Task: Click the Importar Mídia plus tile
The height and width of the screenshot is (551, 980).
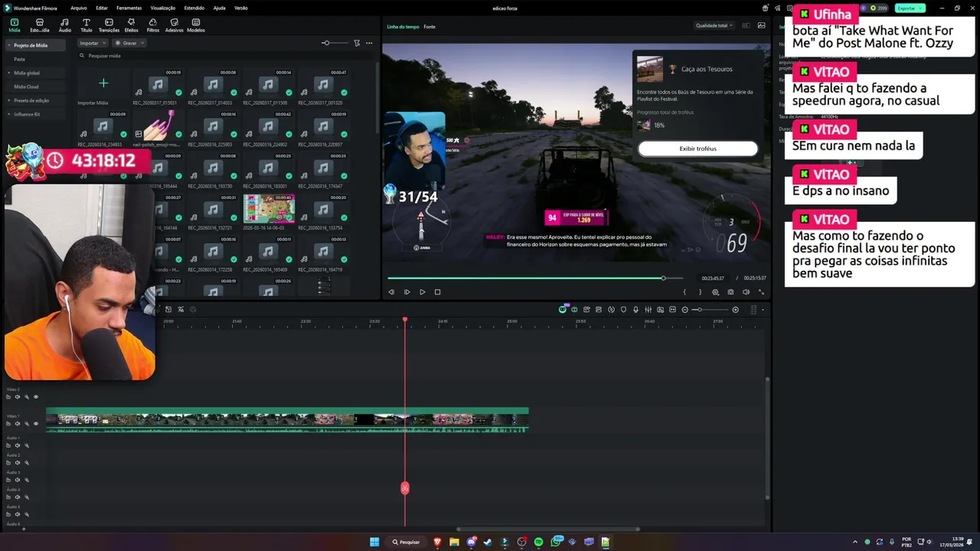Action: [103, 83]
